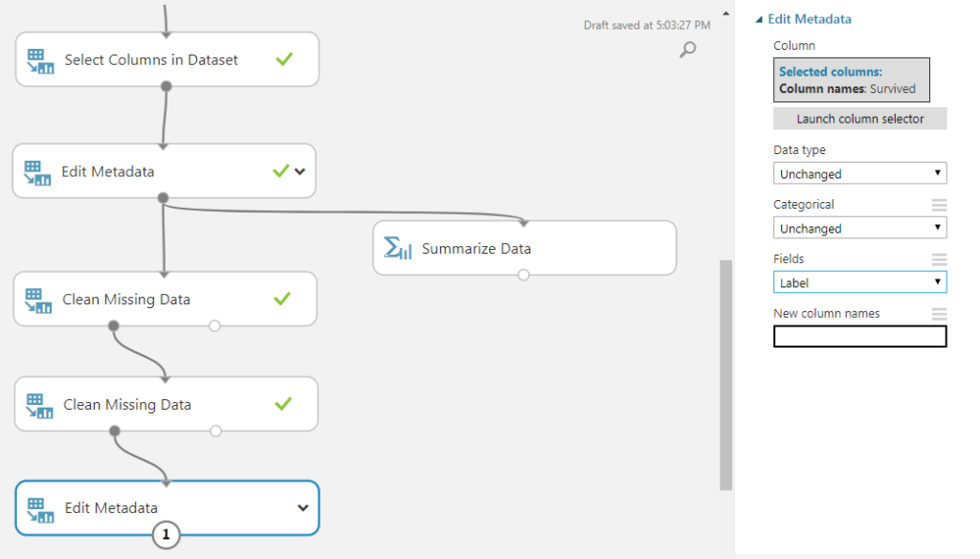Click the Selected columns box showing Survived

point(851,80)
